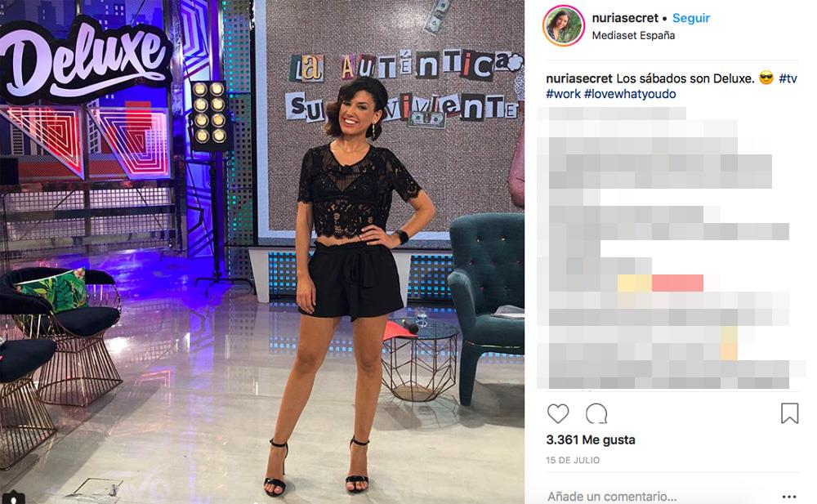Open the #tv hashtag
Screen dimensions: 817x504
point(788,78)
